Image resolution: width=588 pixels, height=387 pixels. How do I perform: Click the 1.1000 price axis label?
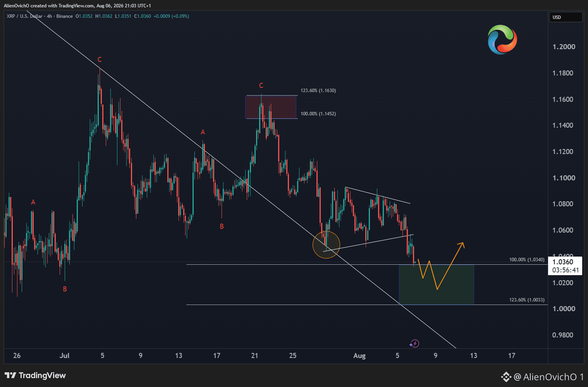(564, 178)
